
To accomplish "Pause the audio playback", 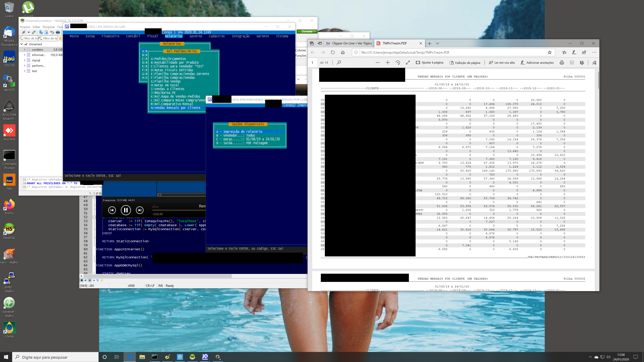I will pos(126,210).
